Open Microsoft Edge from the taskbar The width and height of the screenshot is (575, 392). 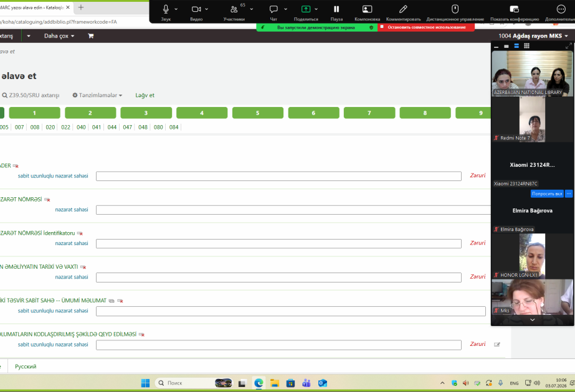coord(259,383)
